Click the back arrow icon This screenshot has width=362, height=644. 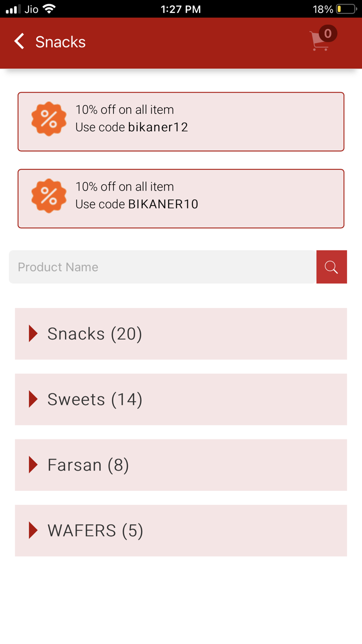[19, 41]
